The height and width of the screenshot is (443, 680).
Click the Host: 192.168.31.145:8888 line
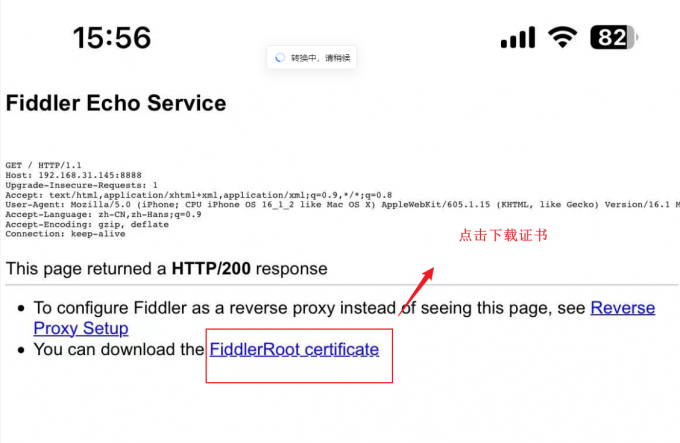[x=73, y=175]
